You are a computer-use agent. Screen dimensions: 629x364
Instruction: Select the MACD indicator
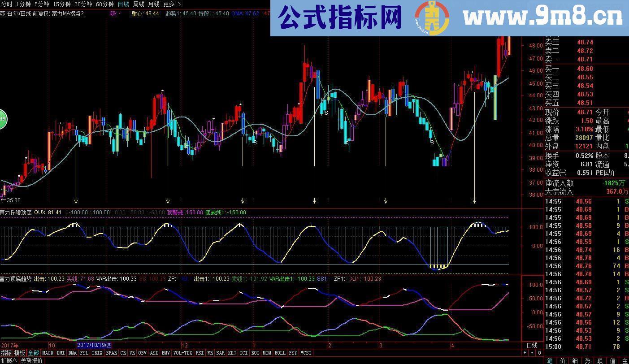pos(48,353)
